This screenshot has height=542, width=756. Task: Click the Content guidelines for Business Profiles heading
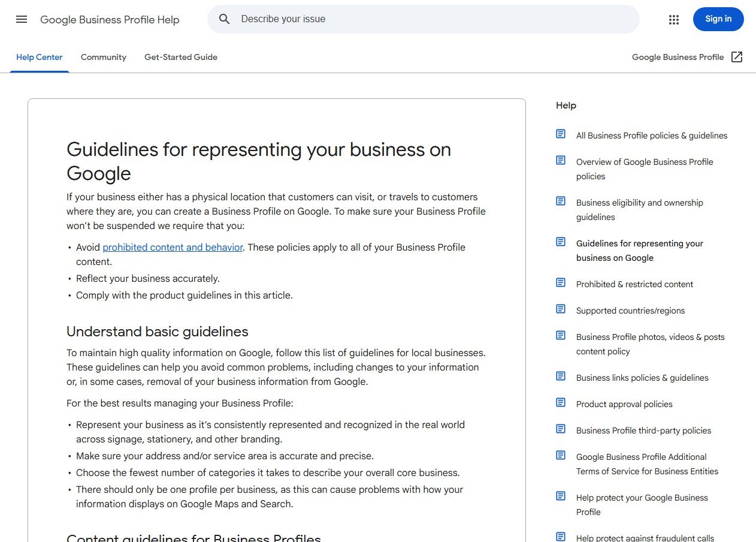pos(193,537)
